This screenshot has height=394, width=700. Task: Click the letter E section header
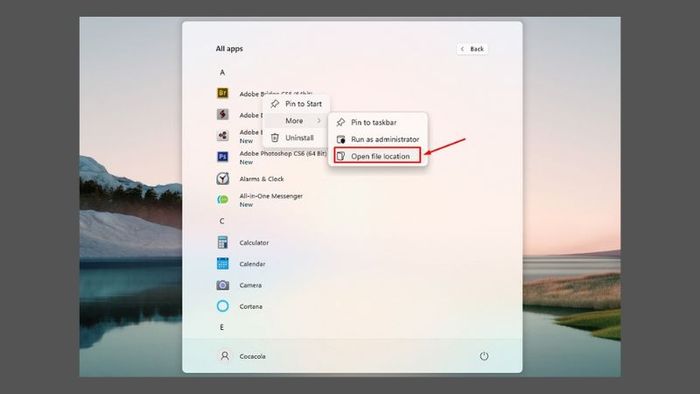pos(221,327)
